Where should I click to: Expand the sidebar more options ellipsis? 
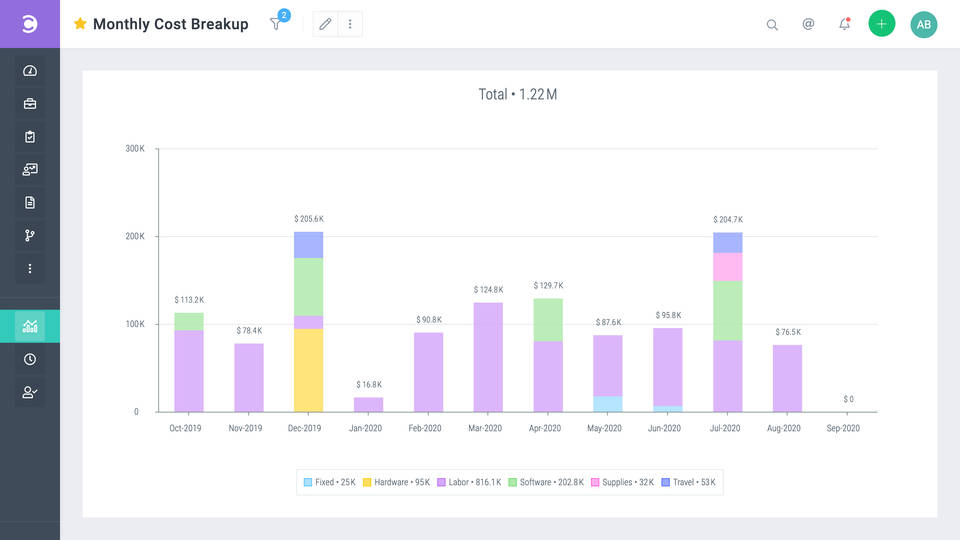[x=30, y=269]
